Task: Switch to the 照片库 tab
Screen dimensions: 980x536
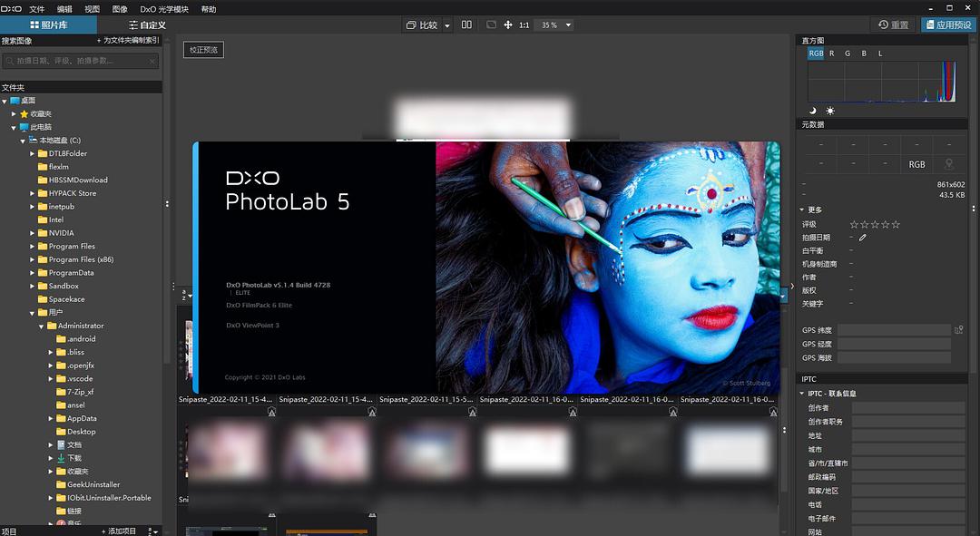Action: click(x=49, y=25)
